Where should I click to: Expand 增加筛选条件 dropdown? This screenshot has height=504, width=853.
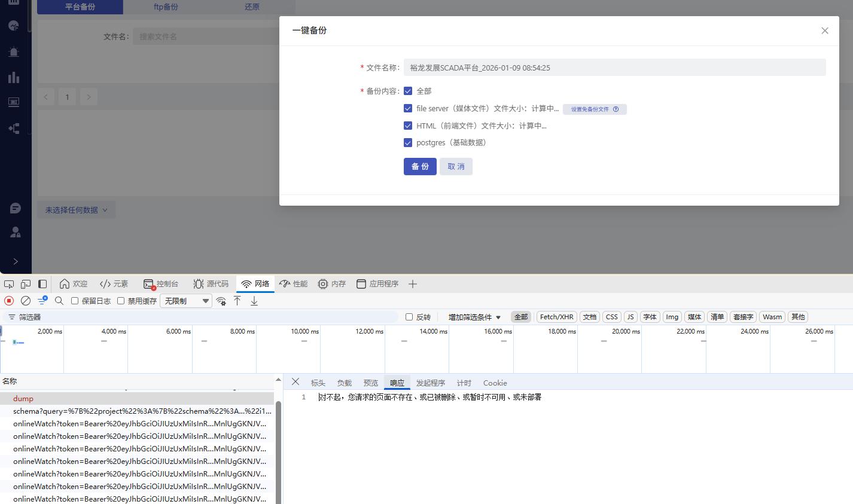point(474,317)
